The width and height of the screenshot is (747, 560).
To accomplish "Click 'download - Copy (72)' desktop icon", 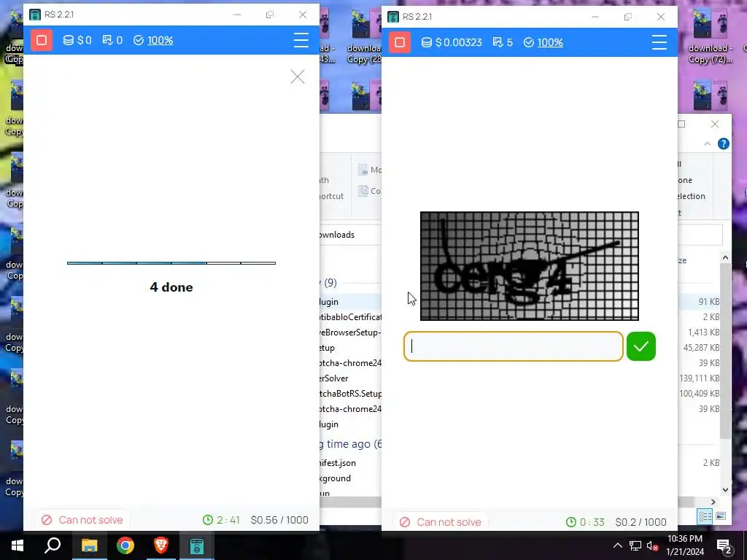I will click(711, 36).
